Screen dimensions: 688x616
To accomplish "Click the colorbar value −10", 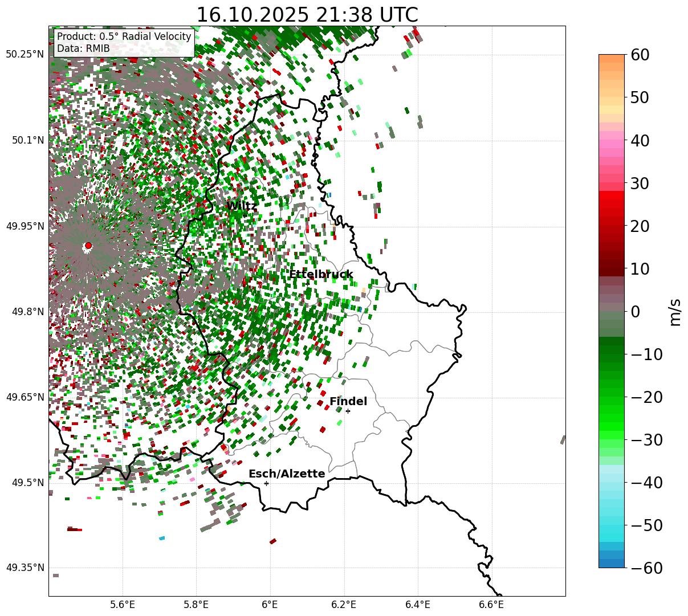I will click(x=646, y=354).
